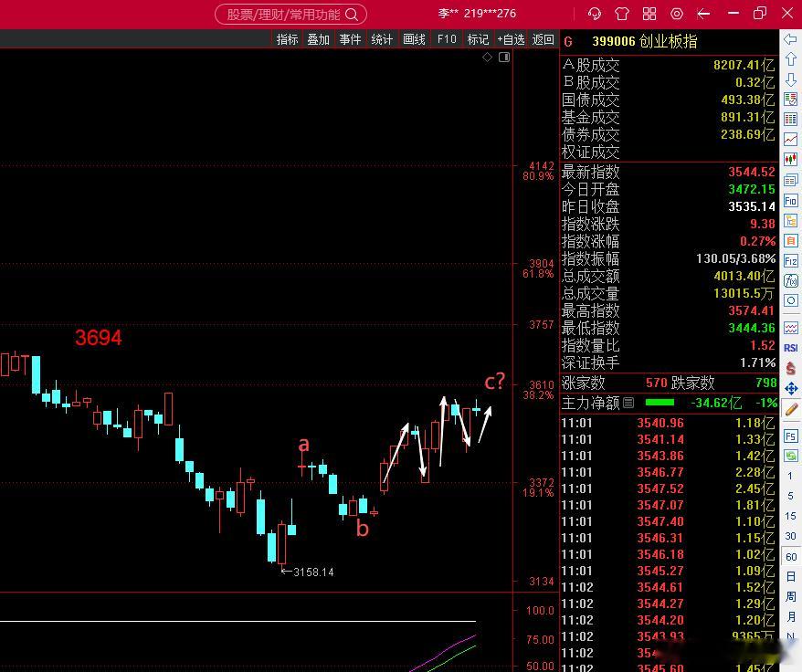This screenshot has width=802, height=672.
Task: Add to watchlist with +自选
Action: click(x=511, y=39)
